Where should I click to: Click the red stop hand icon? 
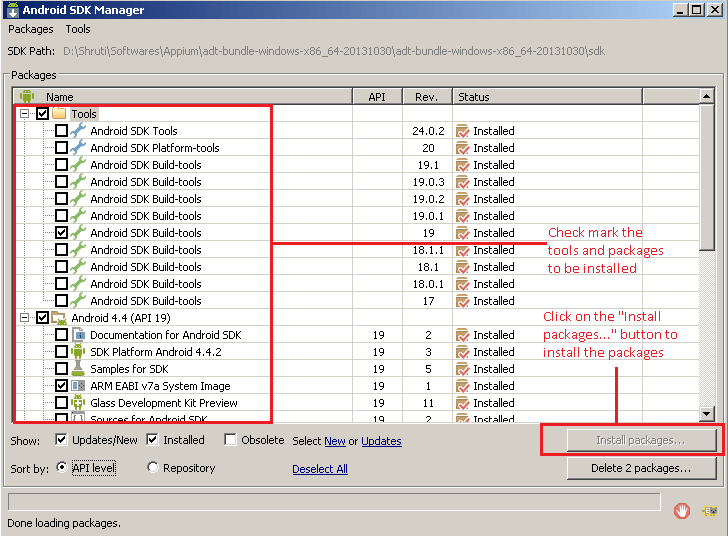(x=682, y=511)
